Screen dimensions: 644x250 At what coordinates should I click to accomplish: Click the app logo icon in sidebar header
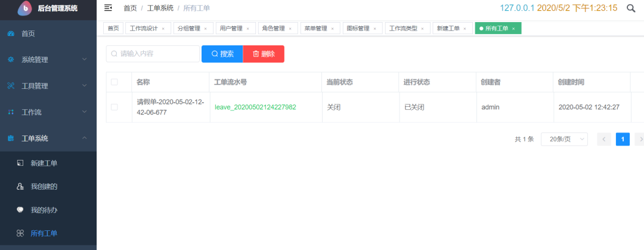coord(24,8)
